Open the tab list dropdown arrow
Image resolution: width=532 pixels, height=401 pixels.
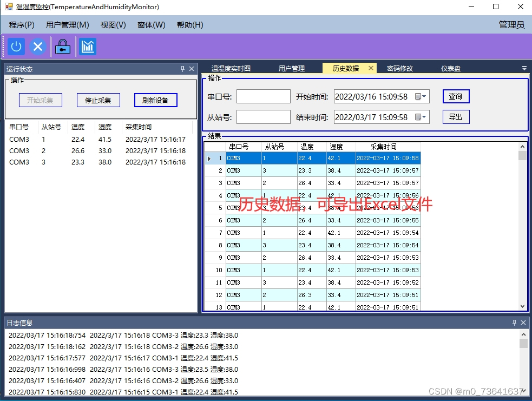(x=524, y=68)
